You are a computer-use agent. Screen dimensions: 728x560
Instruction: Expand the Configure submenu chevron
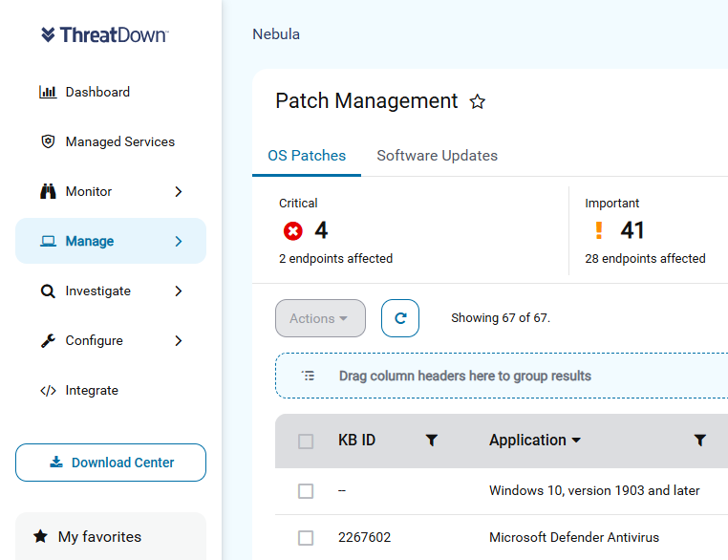click(179, 341)
